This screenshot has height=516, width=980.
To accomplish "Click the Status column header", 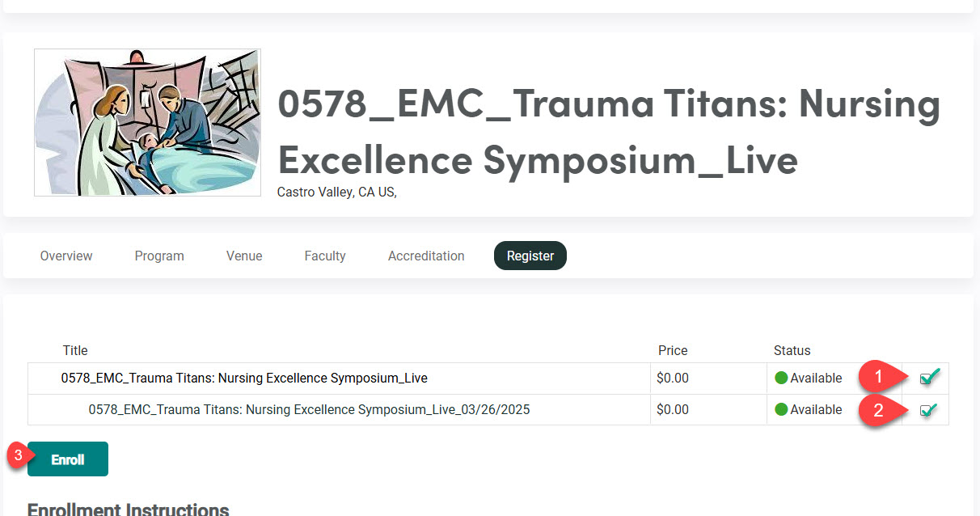I will pyautogui.click(x=792, y=350).
